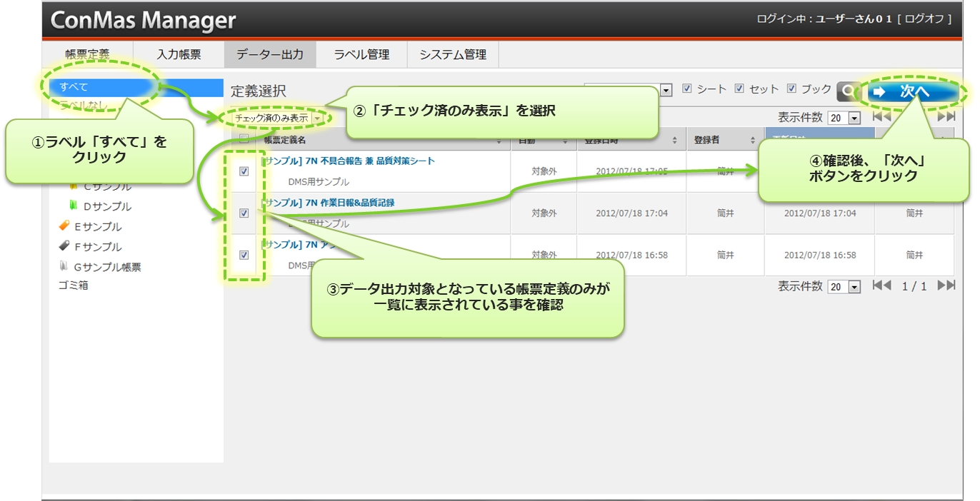980x501 pixels.
Task: Click 更新日時 value 2012/07/18 16:58
Action: tap(820, 255)
